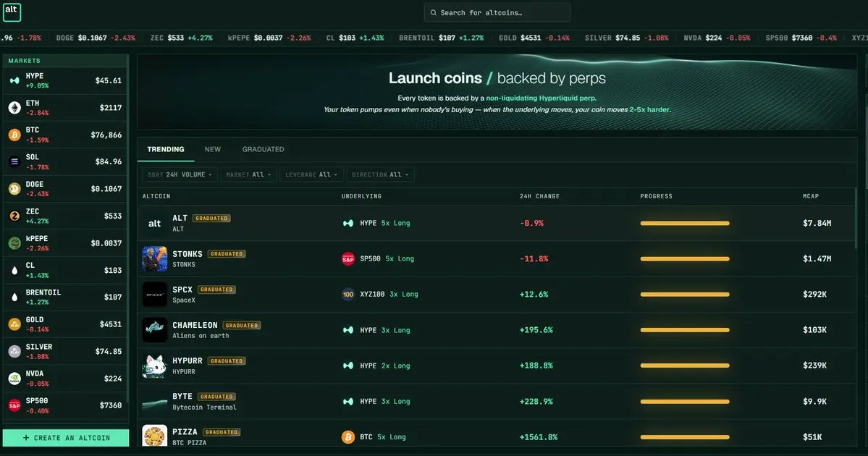This screenshot has width=868, height=456.
Task: Click the ETH coin icon in sidebar
Action: click(14, 107)
